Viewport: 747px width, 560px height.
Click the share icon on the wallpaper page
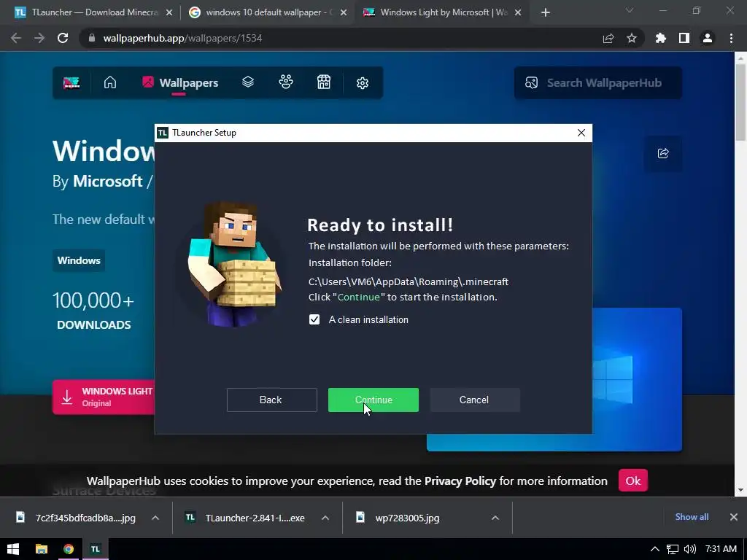point(663,153)
